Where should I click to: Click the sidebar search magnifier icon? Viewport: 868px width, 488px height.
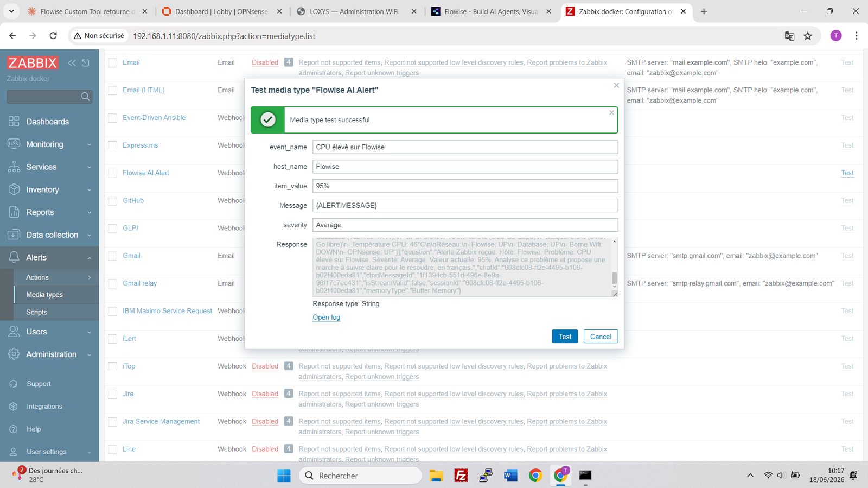click(85, 97)
